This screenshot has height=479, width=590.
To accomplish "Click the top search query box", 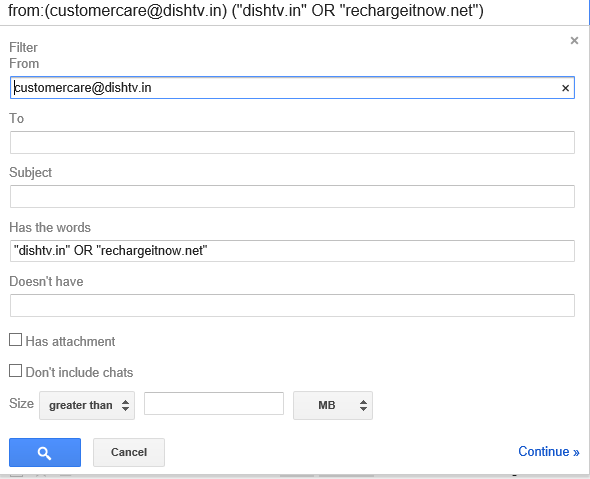I will click(x=293, y=11).
